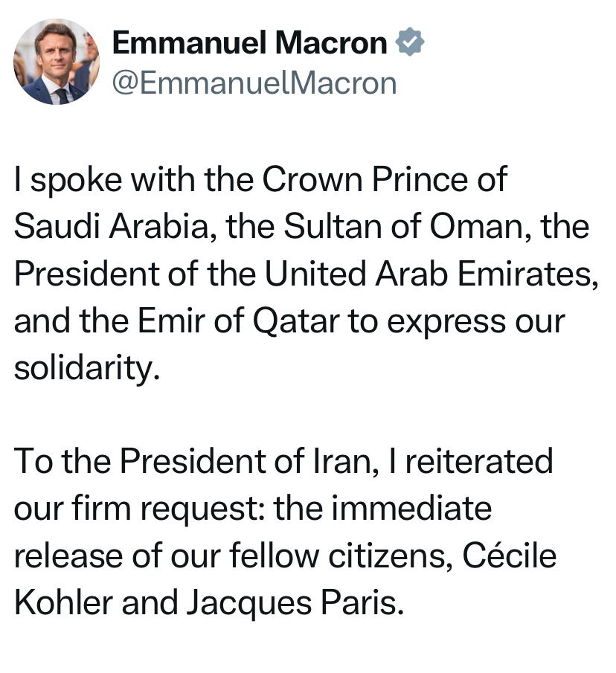Viewport: 616px width, 673px height.
Task: Click the name "Jacques Paris" in tweet
Action: (x=295, y=603)
